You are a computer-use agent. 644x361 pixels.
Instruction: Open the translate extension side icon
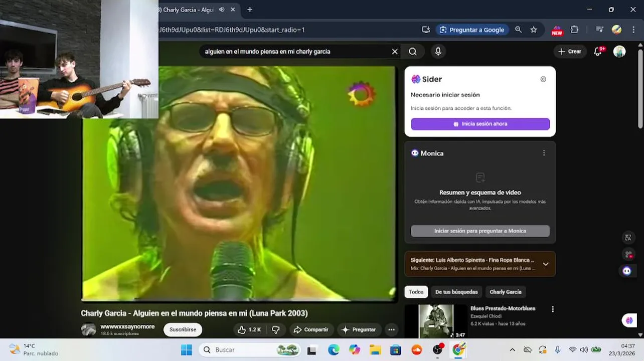point(627,238)
